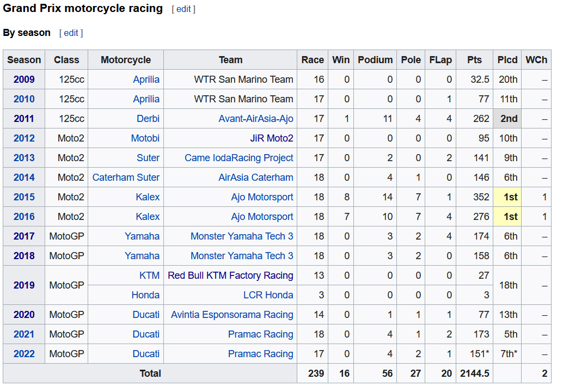
Task: Click edit link next to Grand Prix motorcycle racing
Action: tap(183, 9)
